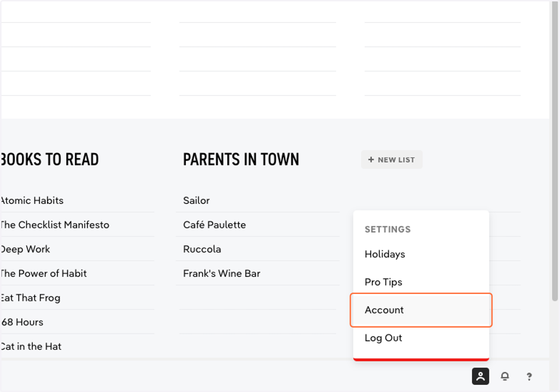Choose Account in the settings menu

(x=421, y=310)
